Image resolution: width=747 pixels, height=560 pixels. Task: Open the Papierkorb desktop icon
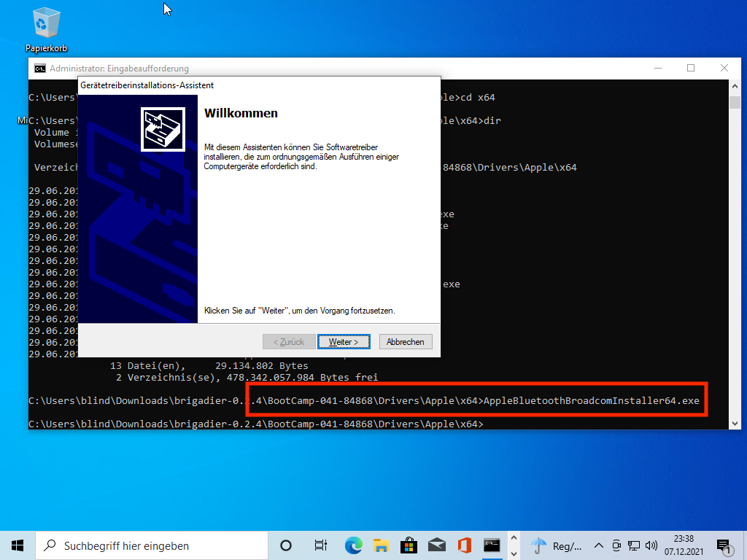click(x=46, y=29)
